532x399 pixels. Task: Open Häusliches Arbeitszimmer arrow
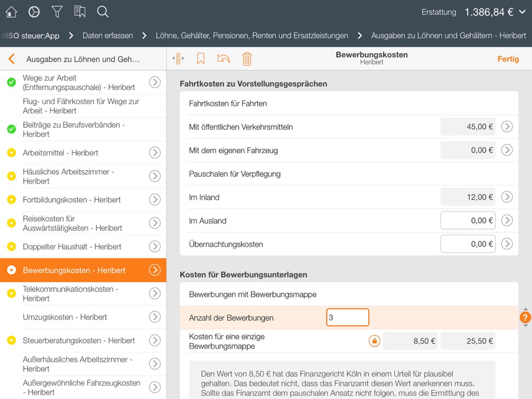(x=155, y=176)
